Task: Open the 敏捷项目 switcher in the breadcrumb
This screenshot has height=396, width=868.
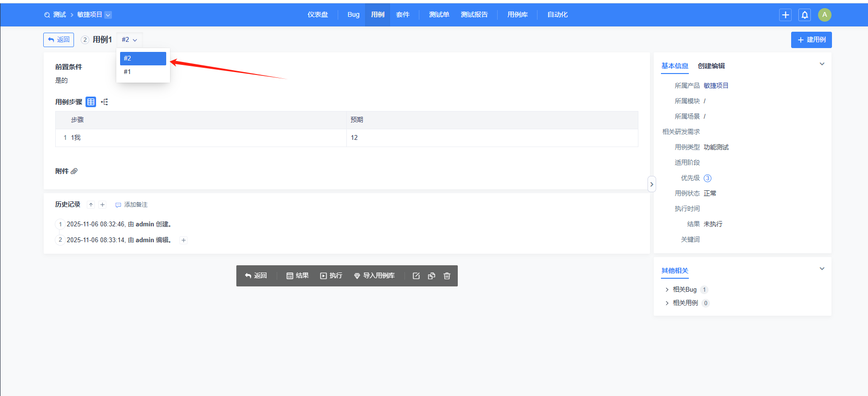Action: 94,15
